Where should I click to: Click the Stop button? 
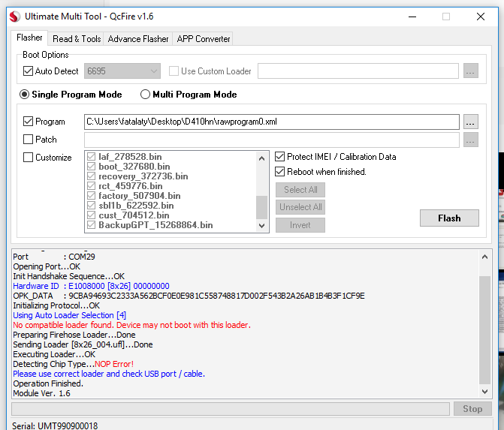coord(472,409)
